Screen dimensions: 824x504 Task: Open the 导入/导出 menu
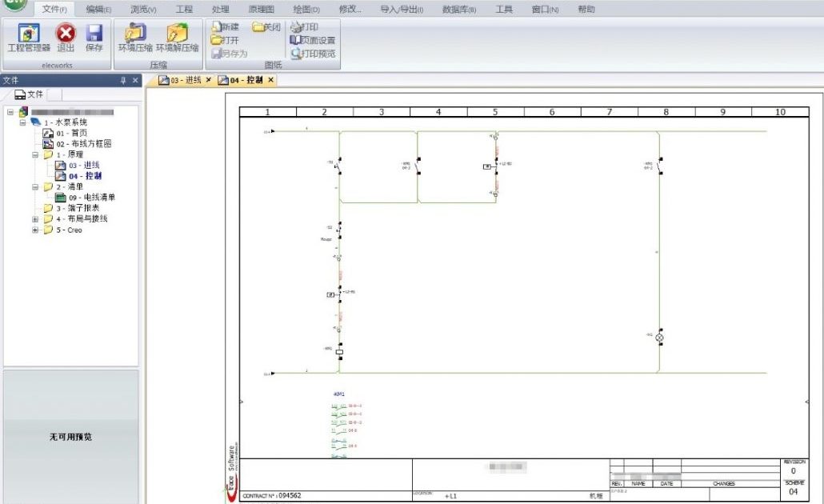[402, 9]
